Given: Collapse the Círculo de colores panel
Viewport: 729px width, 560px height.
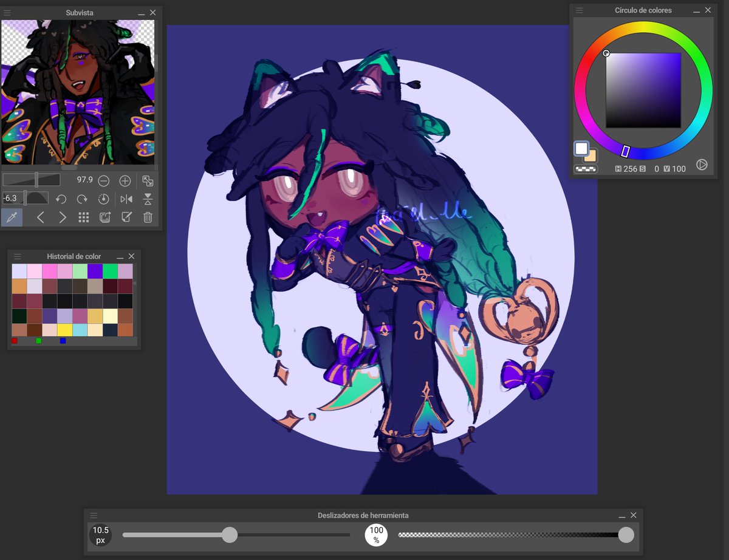Looking at the screenshot, I should click(697, 11).
